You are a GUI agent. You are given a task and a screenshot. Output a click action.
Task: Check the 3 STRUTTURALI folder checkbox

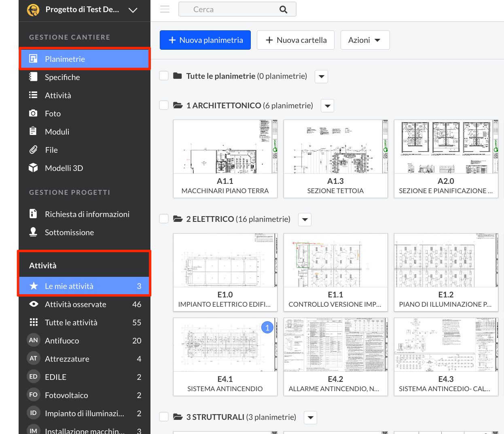164,417
